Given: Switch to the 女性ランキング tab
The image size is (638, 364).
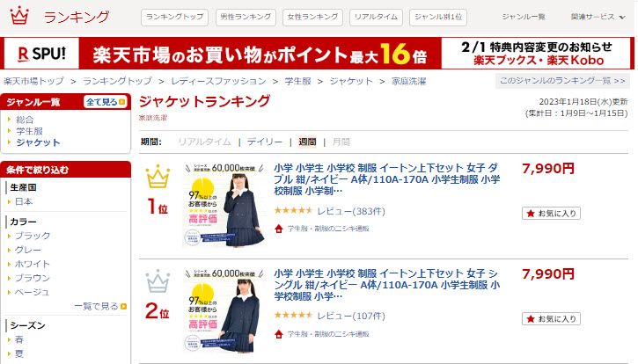Looking at the screenshot, I should click(312, 17).
